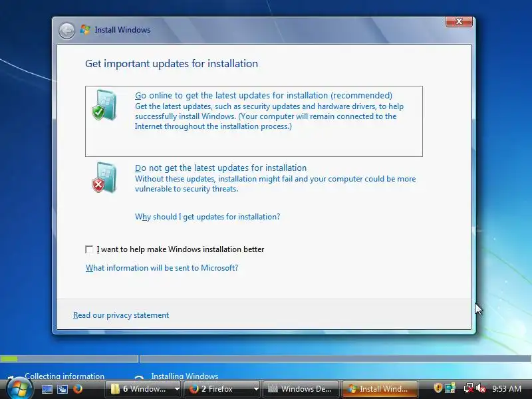Open Read our privacy statement link
Image resolution: width=532 pixels, height=399 pixels.
pyautogui.click(x=121, y=315)
